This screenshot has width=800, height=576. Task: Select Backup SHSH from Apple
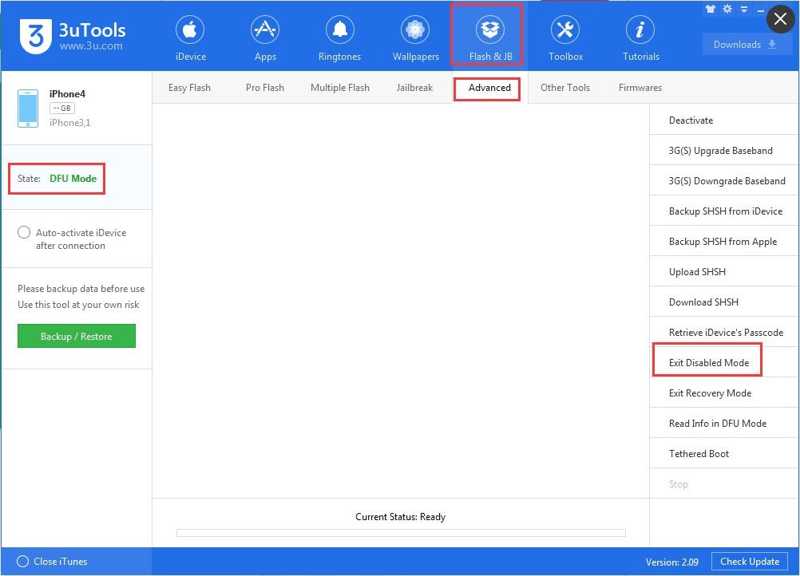pos(724,242)
